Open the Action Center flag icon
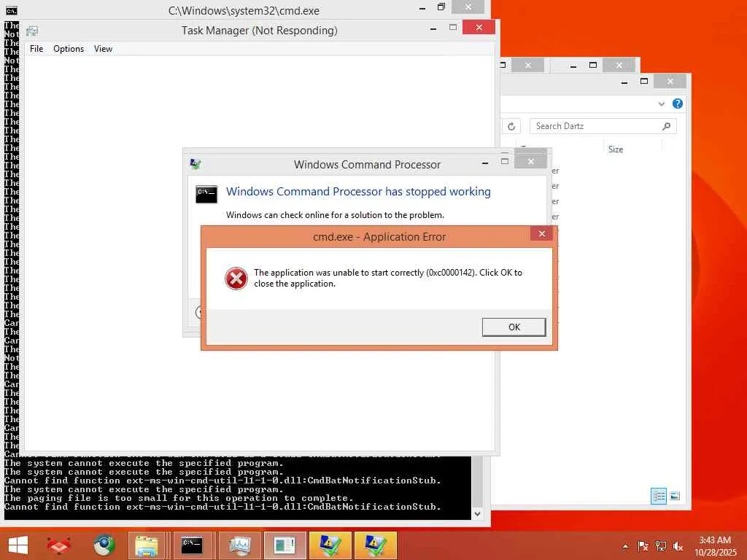Viewport: 747px width, 560px height. (x=643, y=546)
